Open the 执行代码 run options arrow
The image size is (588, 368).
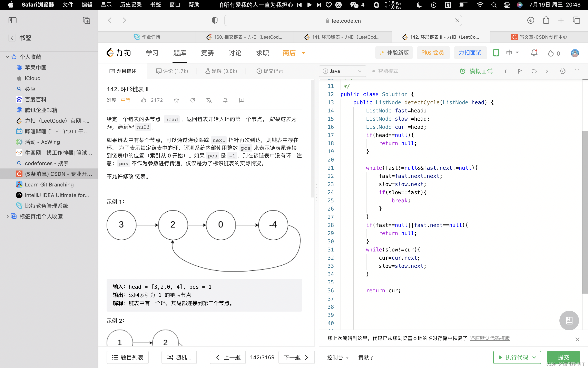click(x=534, y=357)
